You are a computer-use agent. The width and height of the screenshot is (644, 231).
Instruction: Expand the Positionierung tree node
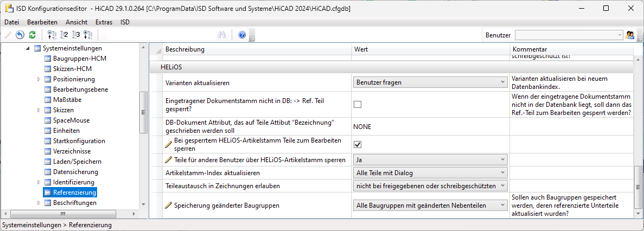[x=39, y=79]
